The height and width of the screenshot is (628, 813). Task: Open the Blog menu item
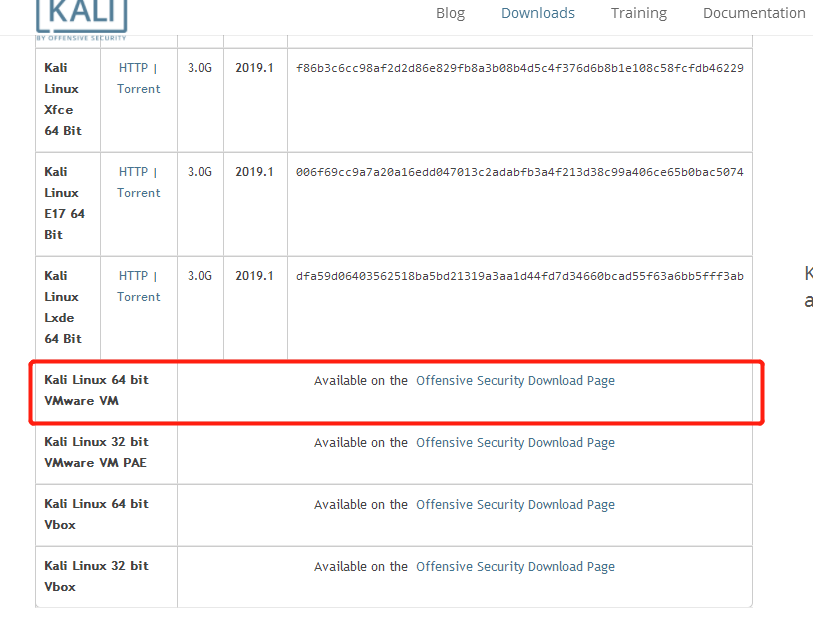coord(450,13)
